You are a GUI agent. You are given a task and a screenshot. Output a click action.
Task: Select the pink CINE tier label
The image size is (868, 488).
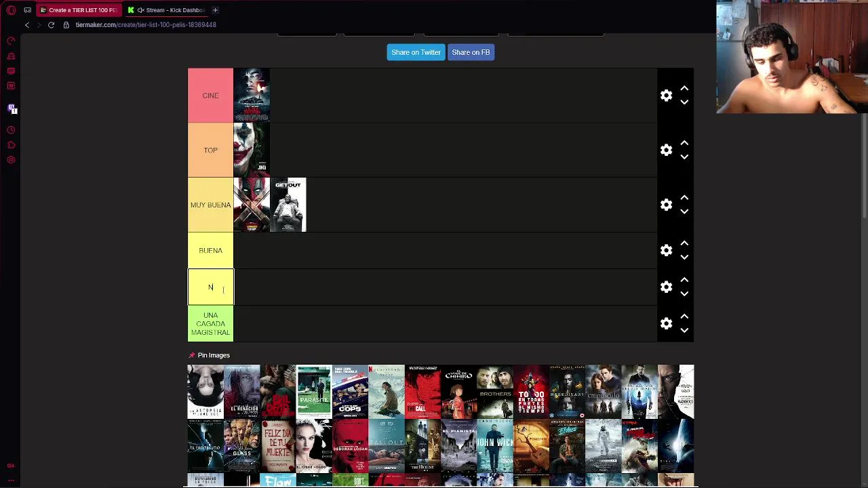coord(210,96)
